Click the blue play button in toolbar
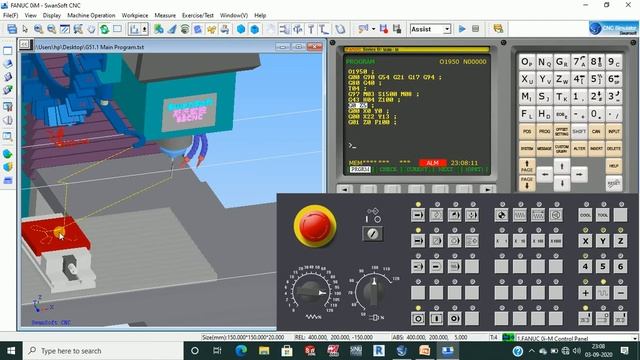Screen dimensions: 640x360 click(x=462, y=29)
